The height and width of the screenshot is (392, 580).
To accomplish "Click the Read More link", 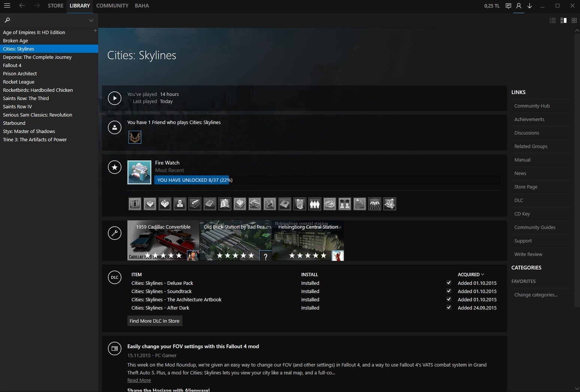I will click(x=139, y=380).
